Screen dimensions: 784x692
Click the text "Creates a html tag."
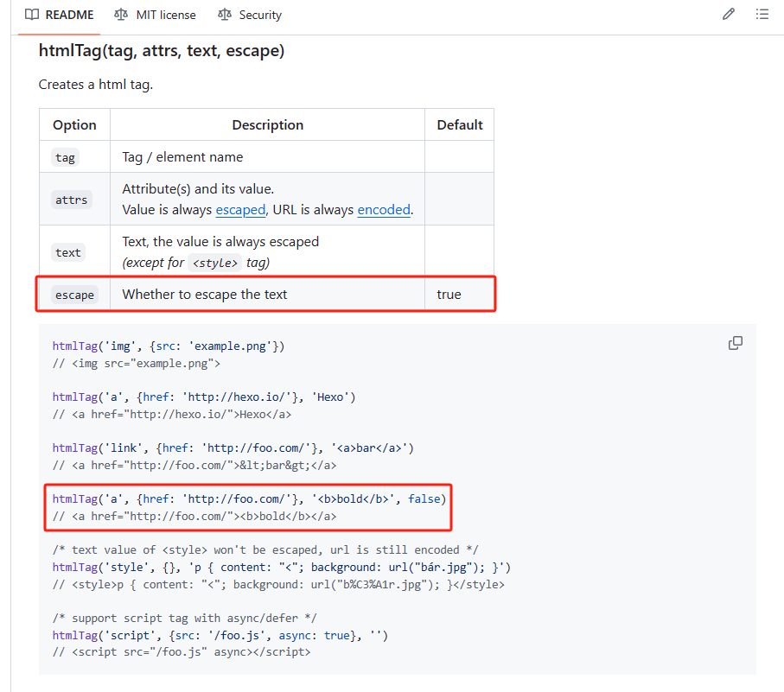(x=96, y=85)
